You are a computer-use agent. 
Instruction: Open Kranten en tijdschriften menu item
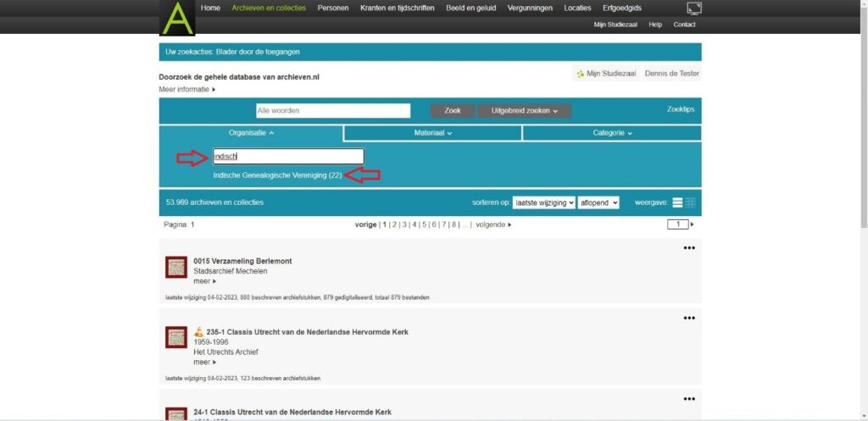397,8
